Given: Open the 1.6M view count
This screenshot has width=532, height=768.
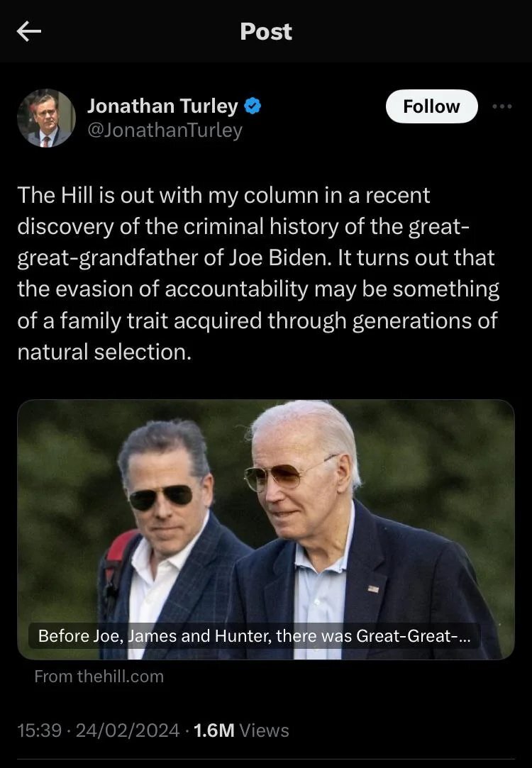Looking at the screenshot, I should (x=214, y=730).
